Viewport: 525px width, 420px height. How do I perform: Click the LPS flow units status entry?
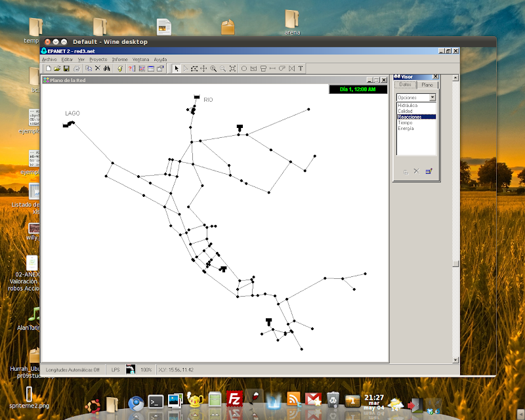tap(115, 369)
